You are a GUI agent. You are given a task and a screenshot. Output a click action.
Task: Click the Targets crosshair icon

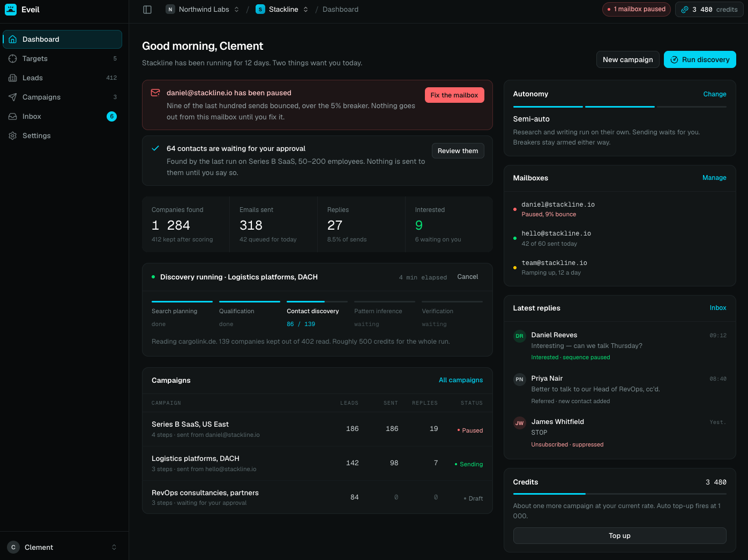pyautogui.click(x=13, y=58)
